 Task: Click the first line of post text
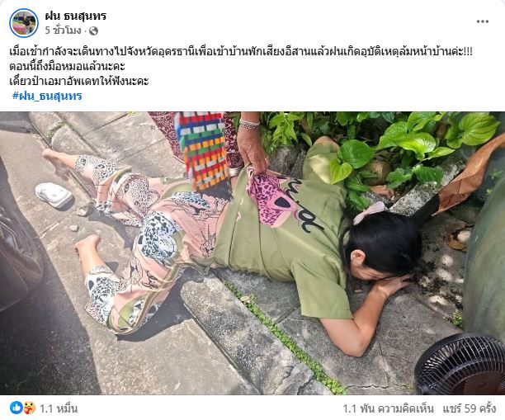click(241, 51)
